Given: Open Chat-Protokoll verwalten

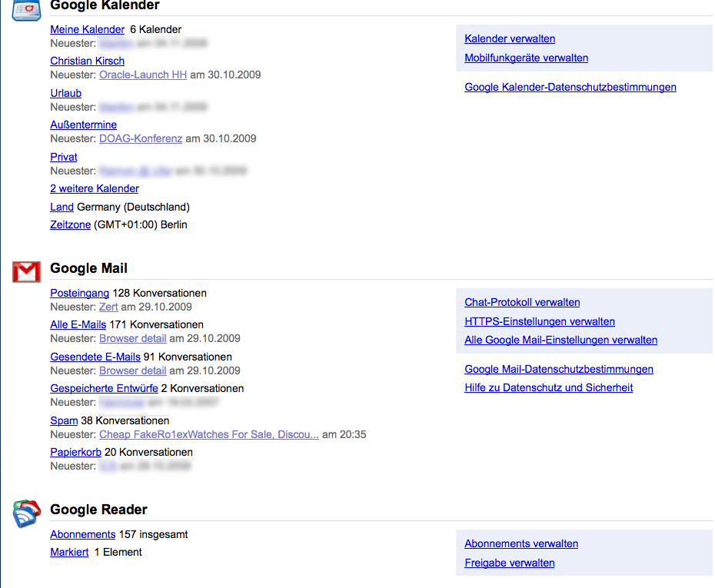Looking at the screenshot, I should tap(522, 302).
